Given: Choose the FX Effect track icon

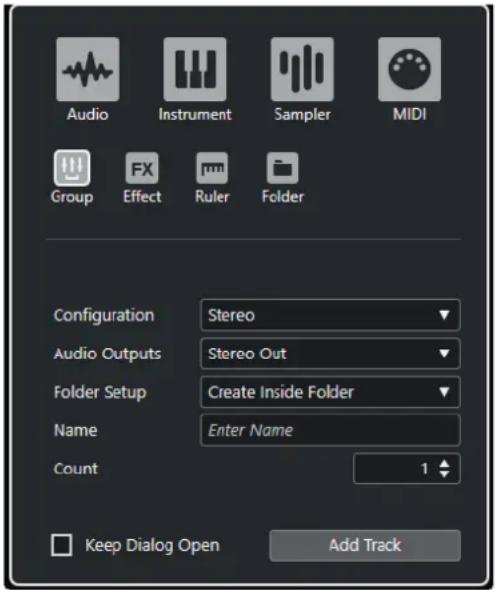Looking at the screenshot, I should [x=142, y=168].
